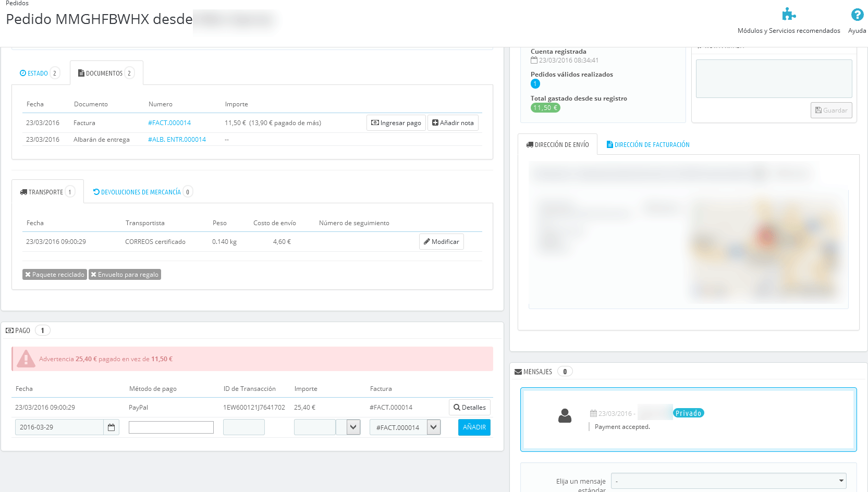Screen dimensions: 868x492
Task: Open the Ayuda help icon
Action: pyautogui.click(x=857, y=15)
